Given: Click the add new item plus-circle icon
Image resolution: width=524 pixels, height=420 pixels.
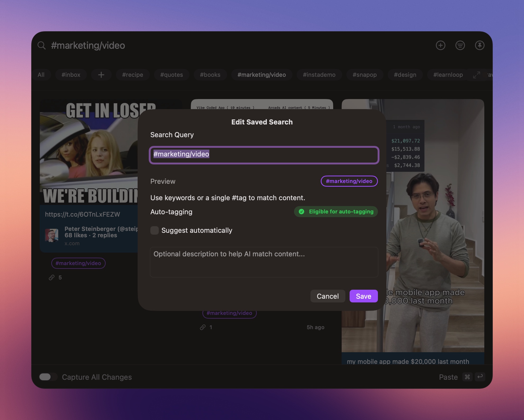Looking at the screenshot, I should (441, 45).
